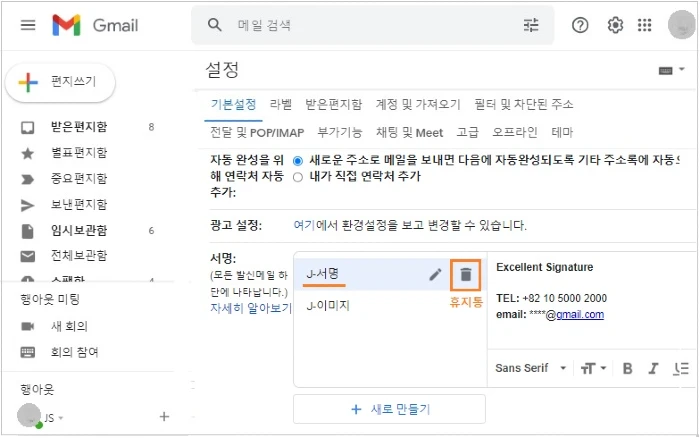The image size is (700, 438).
Task: Select the J-이미지 signature
Action: tap(328, 306)
